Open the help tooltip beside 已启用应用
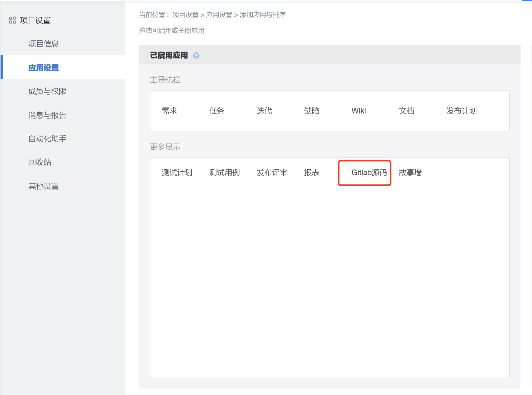The width and height of the screenshot is (532, 395). click(196, 55)
